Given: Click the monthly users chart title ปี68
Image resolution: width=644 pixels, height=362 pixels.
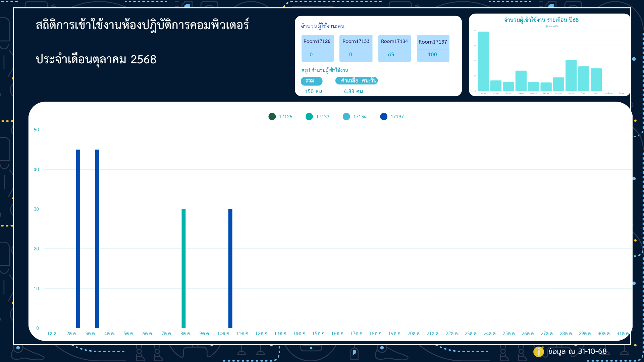Looking at the screenshot, I should point(541,20).
